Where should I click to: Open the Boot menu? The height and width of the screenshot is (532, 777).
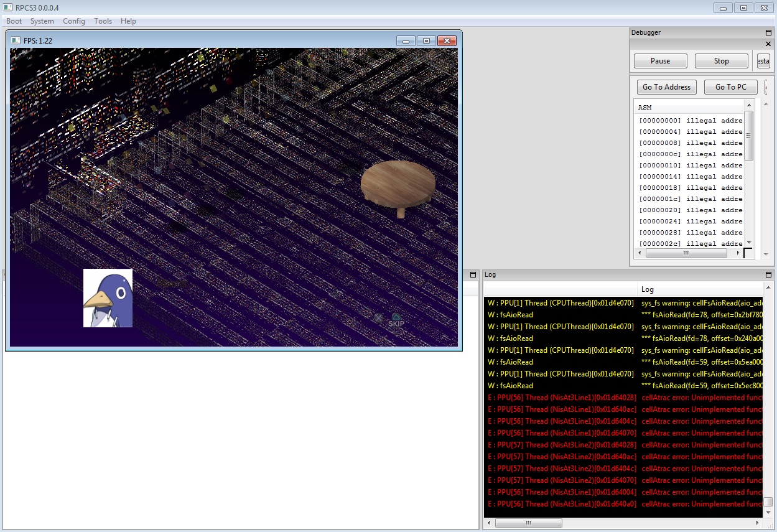(14, 21)
